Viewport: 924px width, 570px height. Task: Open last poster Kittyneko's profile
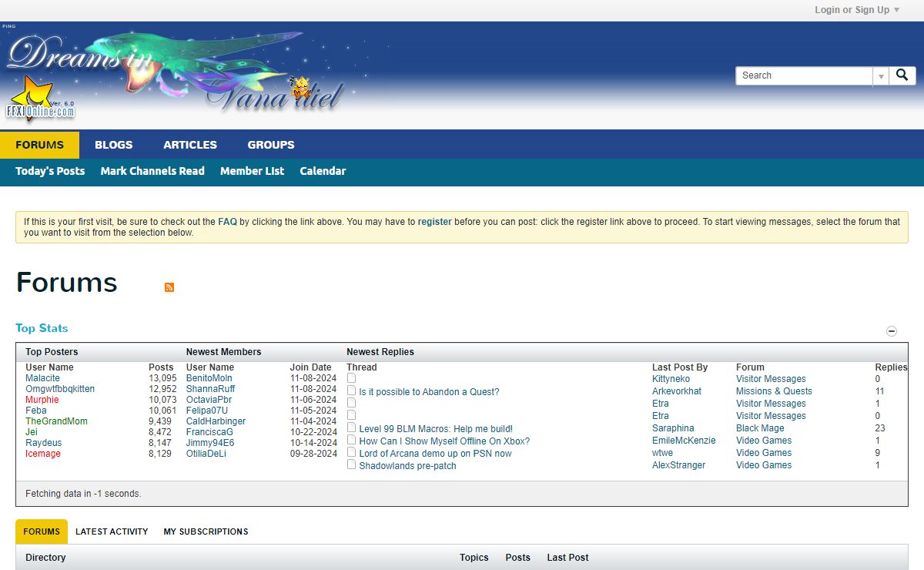coord(671,379)
